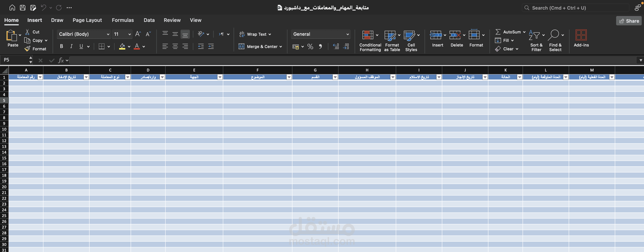This screenshot has height=252, width=644.
Task: Click Delete cells icon
Action: tap(455, 35)
